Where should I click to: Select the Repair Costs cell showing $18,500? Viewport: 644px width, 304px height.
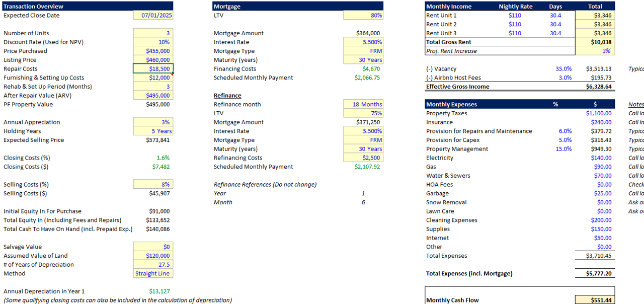(x=153, y=69)
